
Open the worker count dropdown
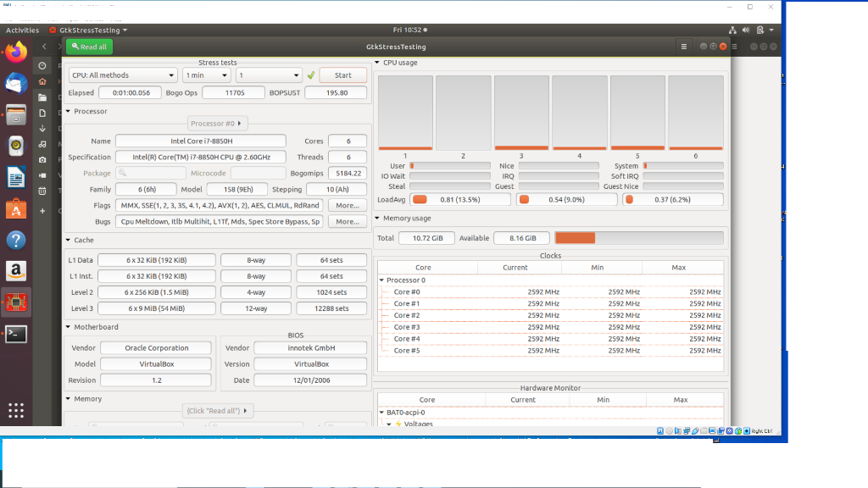[269, 75]
